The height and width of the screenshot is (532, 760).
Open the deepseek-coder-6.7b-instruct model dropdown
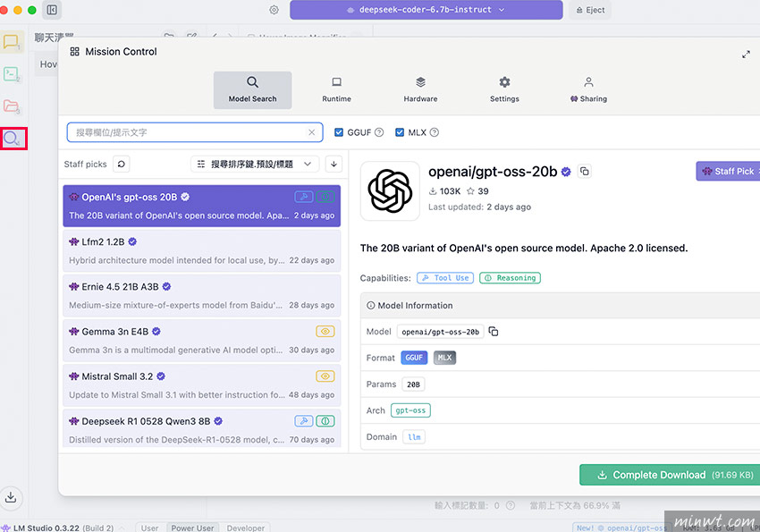point(426,10)
